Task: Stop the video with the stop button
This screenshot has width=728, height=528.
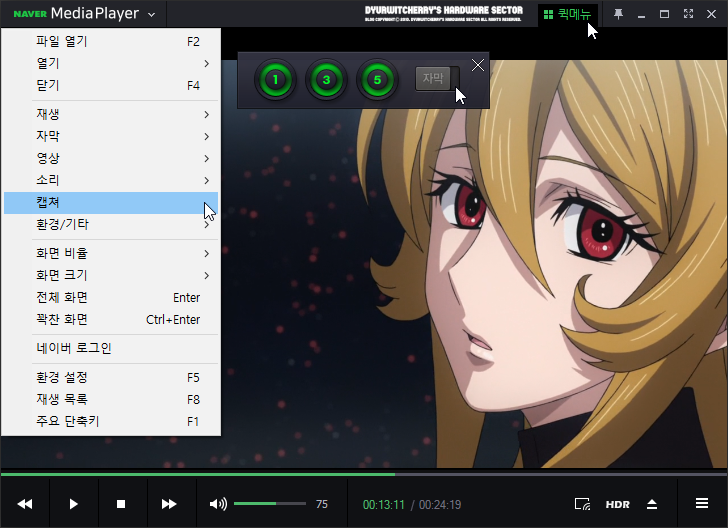Action: pos(121,504)
